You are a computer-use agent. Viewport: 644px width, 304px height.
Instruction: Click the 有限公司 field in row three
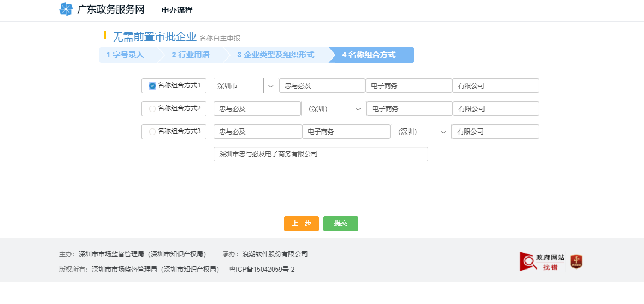(x=495, y=132)
